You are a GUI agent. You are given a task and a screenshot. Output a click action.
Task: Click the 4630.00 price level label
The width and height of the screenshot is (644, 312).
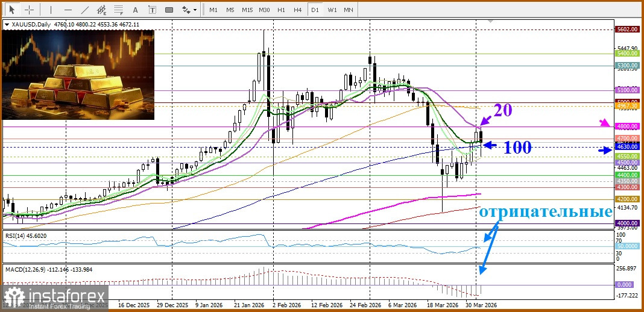628,146
